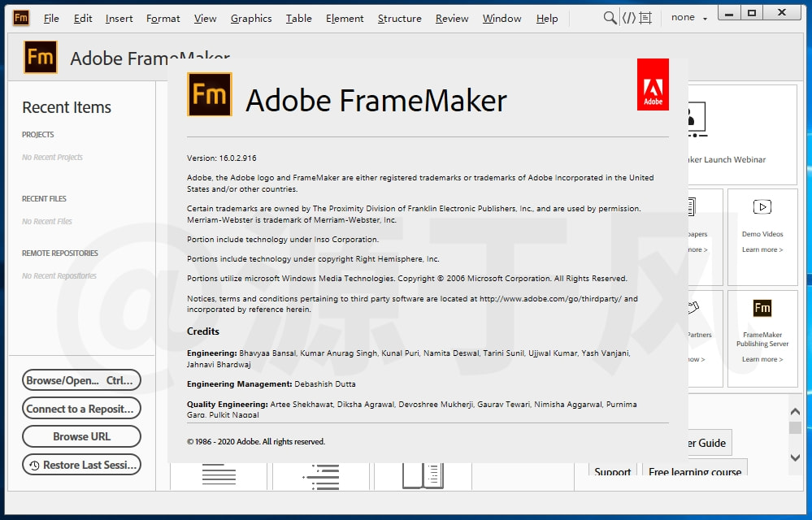
Task: Click the Engineering Management: Debashish Dutta line
Action: point(271,384)
